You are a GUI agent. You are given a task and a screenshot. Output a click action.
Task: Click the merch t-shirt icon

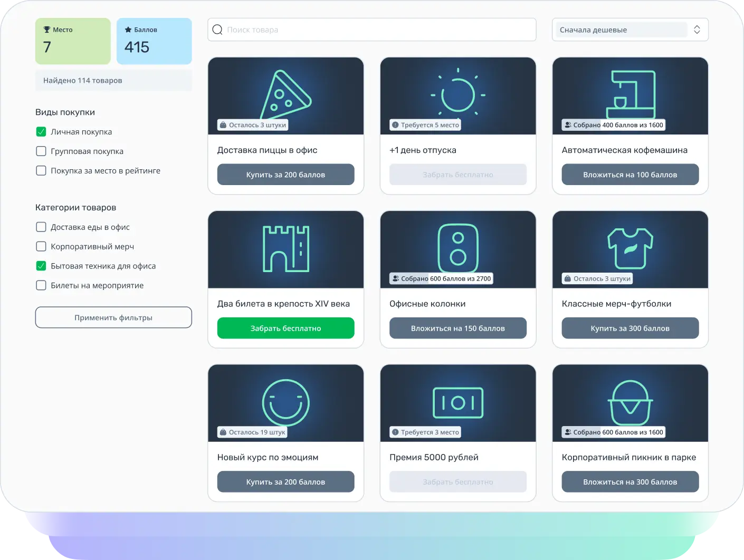pyautogui.click(x=631, y=248)
